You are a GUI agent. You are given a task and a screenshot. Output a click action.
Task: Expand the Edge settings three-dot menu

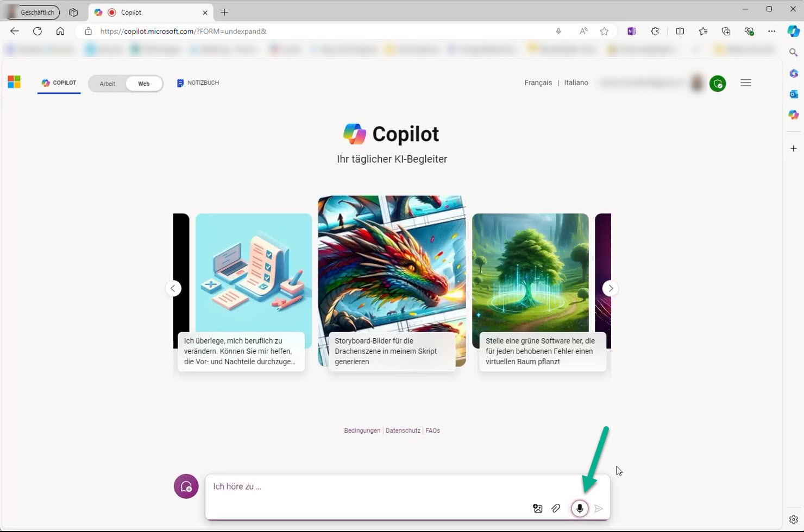pyautogui.click(x=771, y=31)
